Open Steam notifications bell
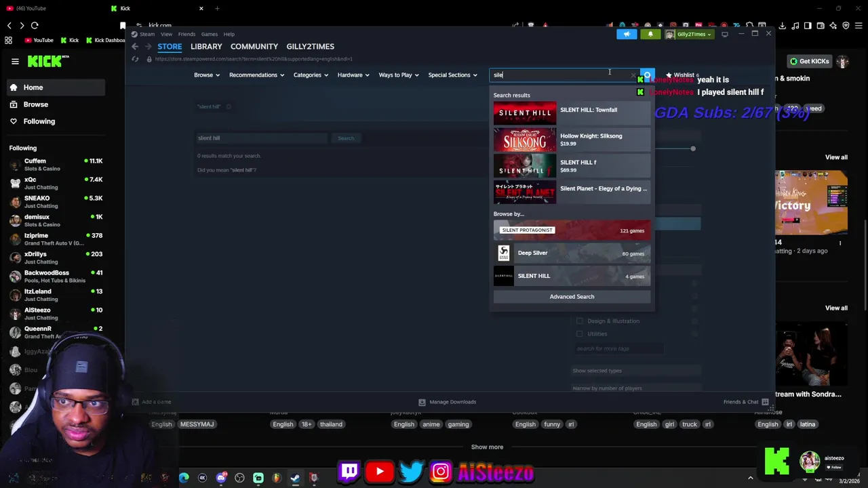This screenshot has height=488, width=868. tap(650, 34)
